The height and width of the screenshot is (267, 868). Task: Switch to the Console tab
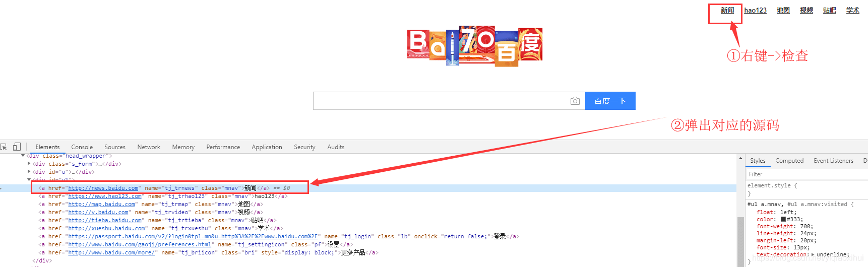tap(82, 147)
